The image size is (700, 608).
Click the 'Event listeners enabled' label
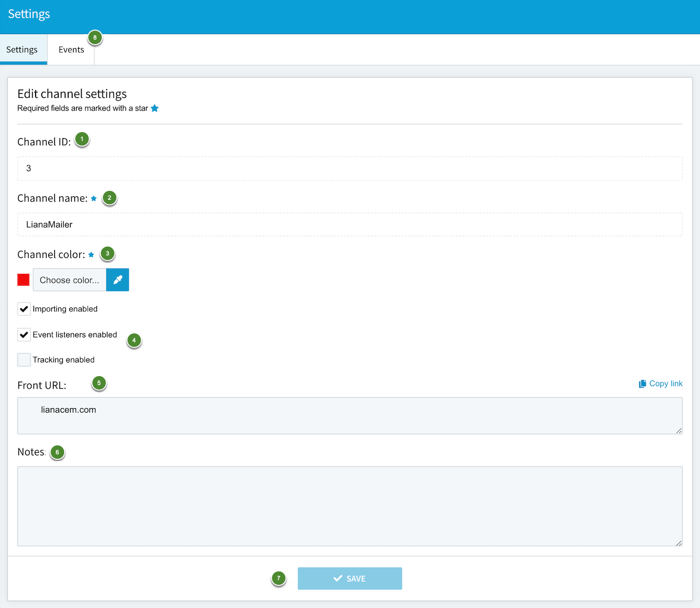pyautogui.click(x=75, y=334)
